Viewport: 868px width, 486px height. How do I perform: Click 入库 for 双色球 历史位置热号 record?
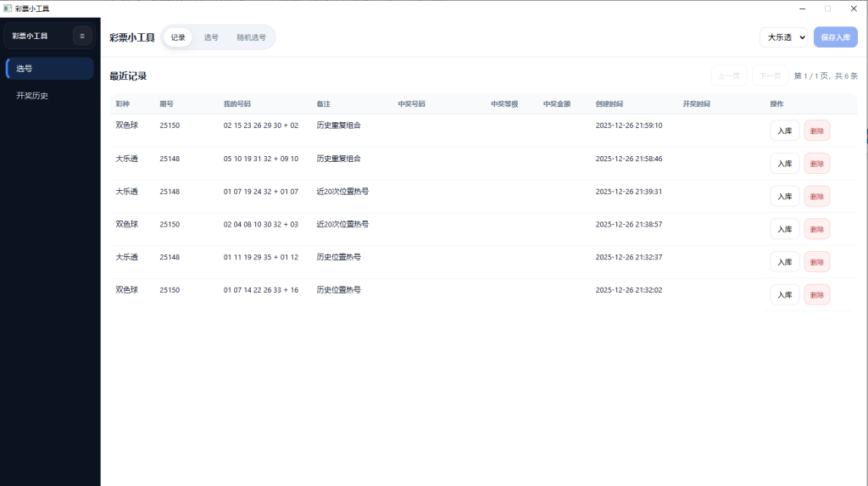point(784,295)
